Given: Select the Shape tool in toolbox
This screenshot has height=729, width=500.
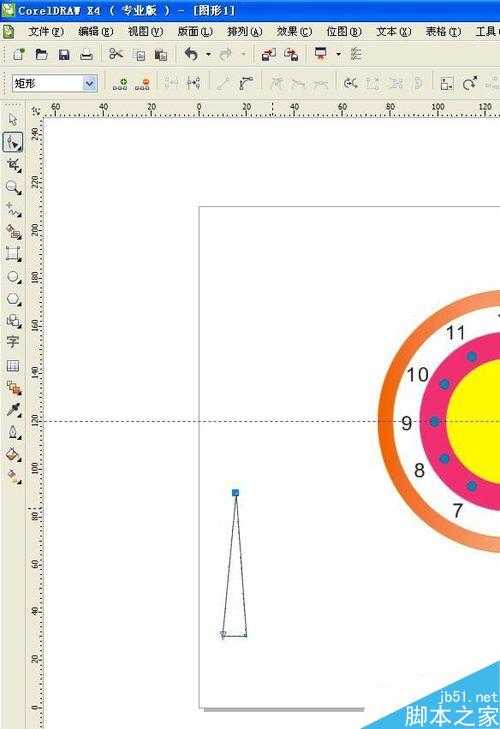Looking at the screenshot, I should pyautogui.click(x=13, y=142).
